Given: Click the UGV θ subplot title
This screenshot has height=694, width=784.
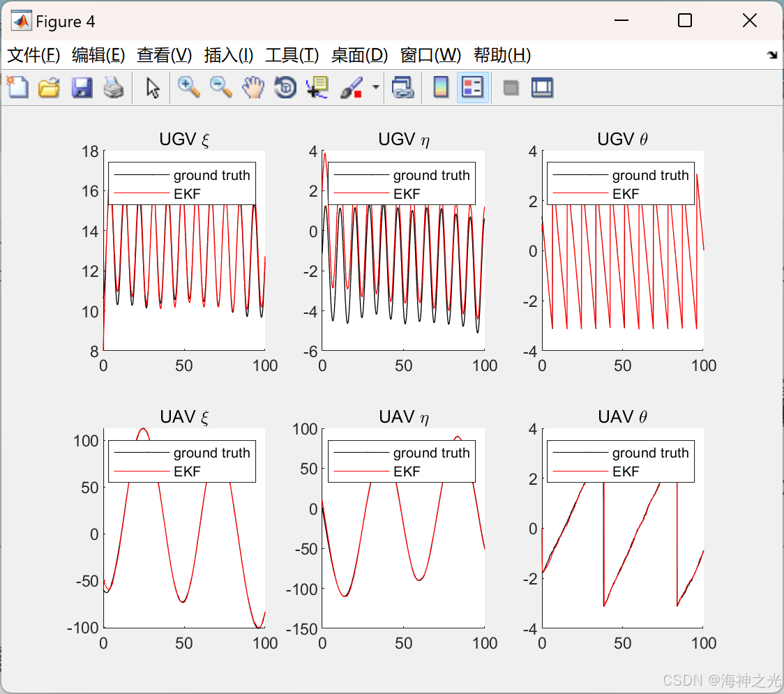Looking at the screenshot, I should [622, 139].
